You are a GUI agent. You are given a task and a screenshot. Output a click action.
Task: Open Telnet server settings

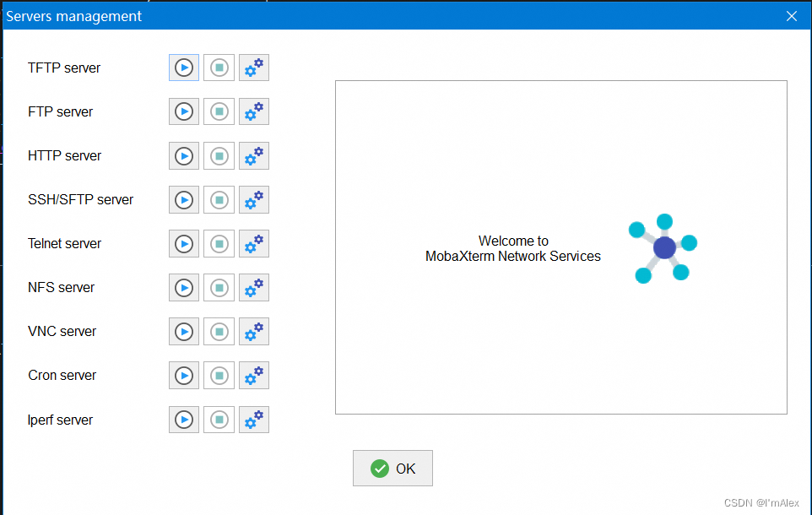(x=254, y=243)
